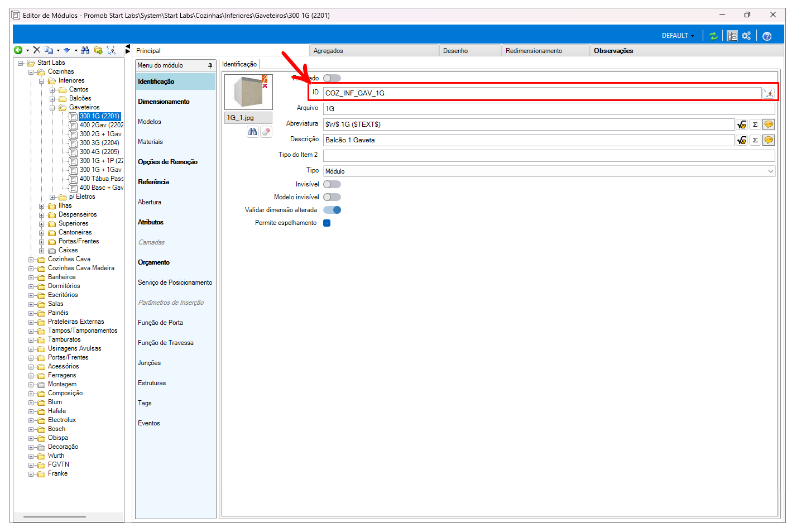Screen dimensions: 797x532
Task: Click the green refresh arrows icon
Action: coord(713,36)
